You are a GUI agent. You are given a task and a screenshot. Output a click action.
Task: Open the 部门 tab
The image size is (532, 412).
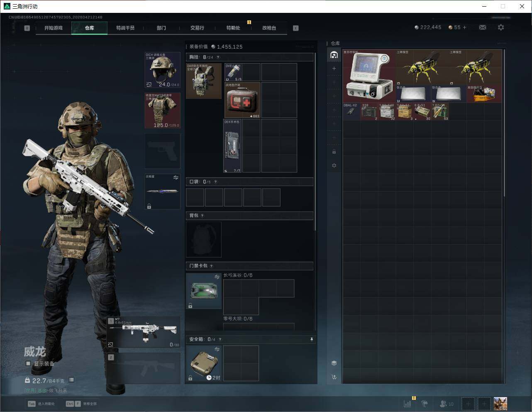pyautogui.click(x=161, y=28)
